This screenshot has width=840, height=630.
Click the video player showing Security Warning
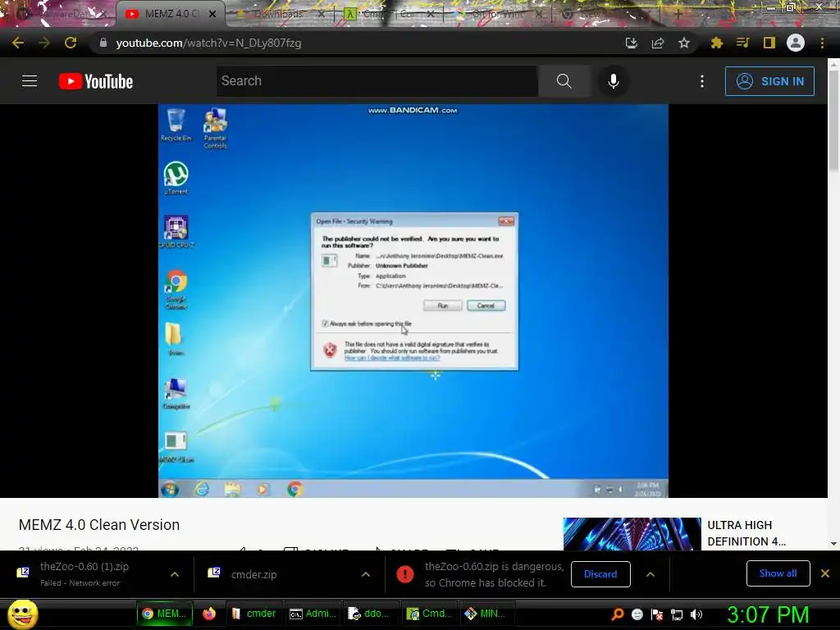point(413,300)
